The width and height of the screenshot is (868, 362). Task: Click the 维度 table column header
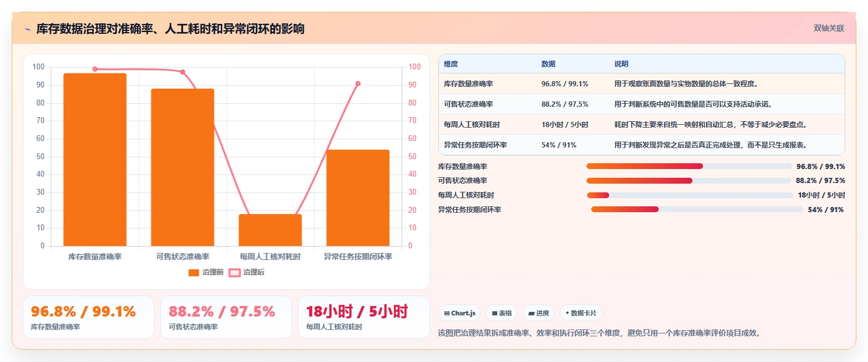click(x=451, y=64)
